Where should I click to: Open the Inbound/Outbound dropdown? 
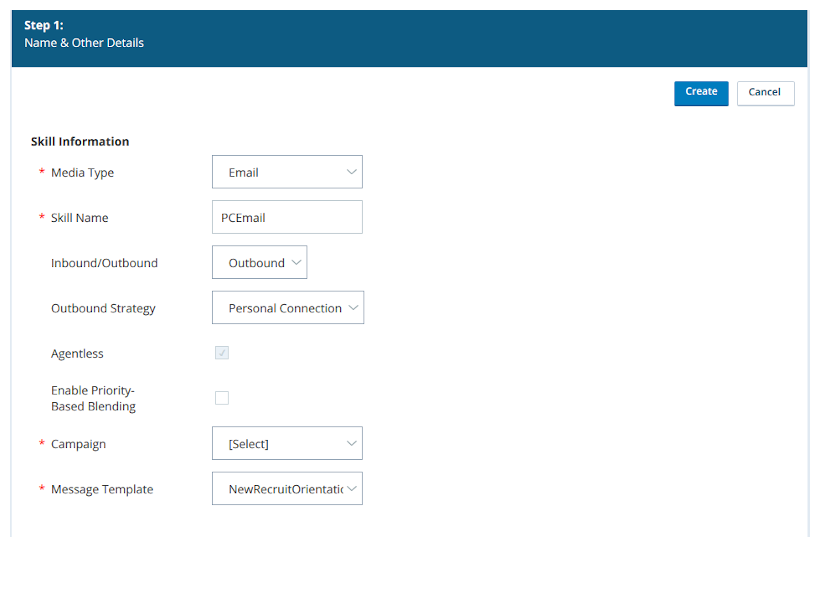(x=259, y=262)
